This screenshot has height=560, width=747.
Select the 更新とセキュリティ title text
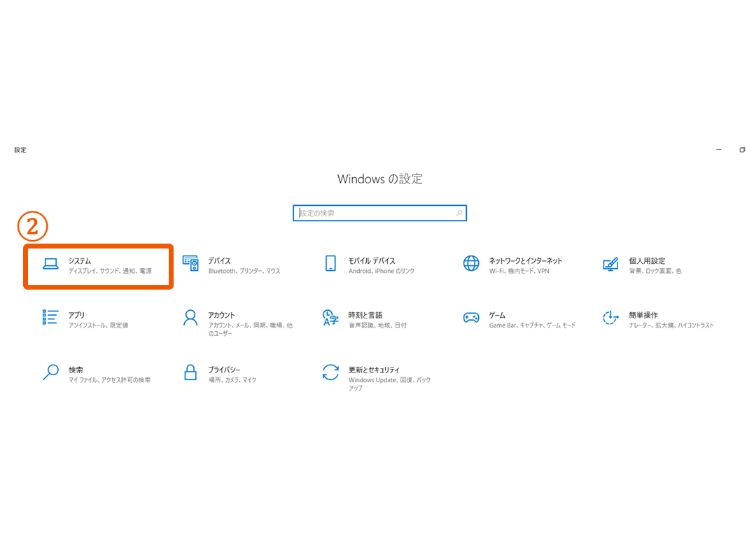[374, 370]
